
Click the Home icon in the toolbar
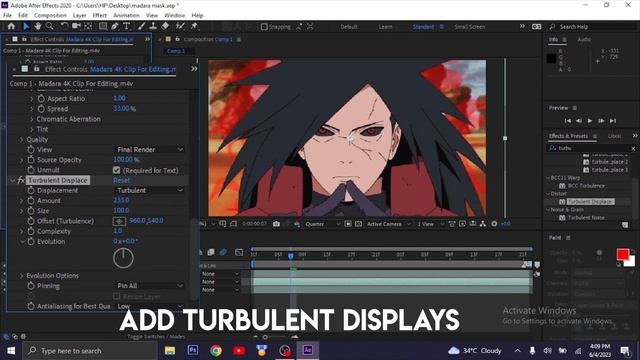(11, 26)
